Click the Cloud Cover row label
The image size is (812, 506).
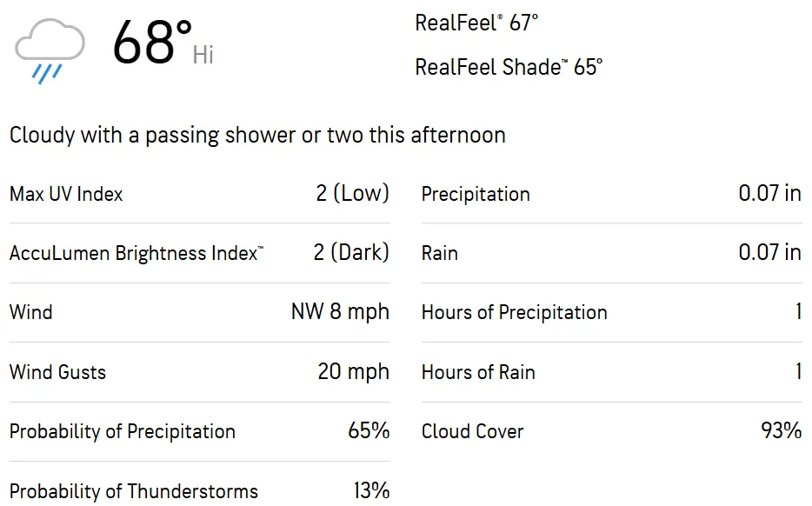pos(472,431)
